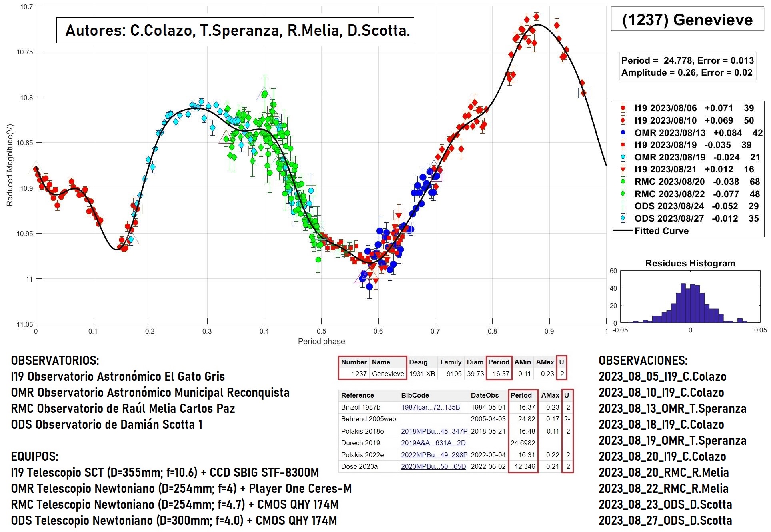Click the AMin column header
Image resolution: width=771 pixels, height=532 pixels.
point(522,362)
